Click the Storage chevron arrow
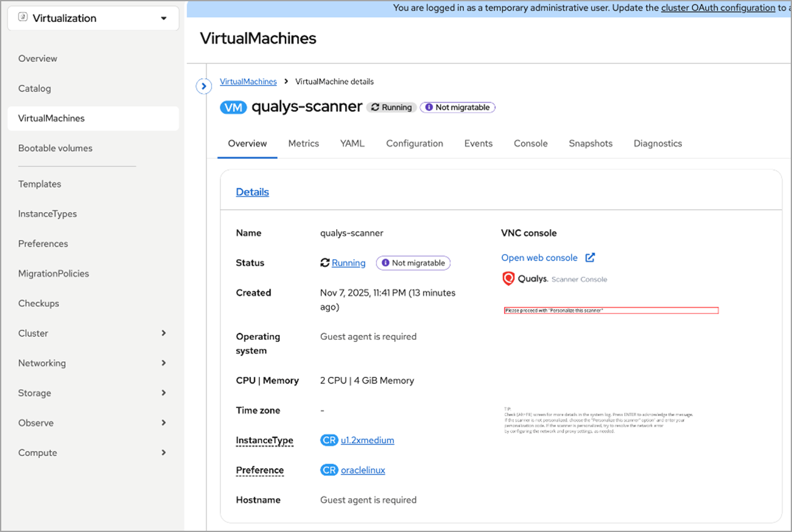The width and height of the screenshot is (792, 532). coord(164,393)
